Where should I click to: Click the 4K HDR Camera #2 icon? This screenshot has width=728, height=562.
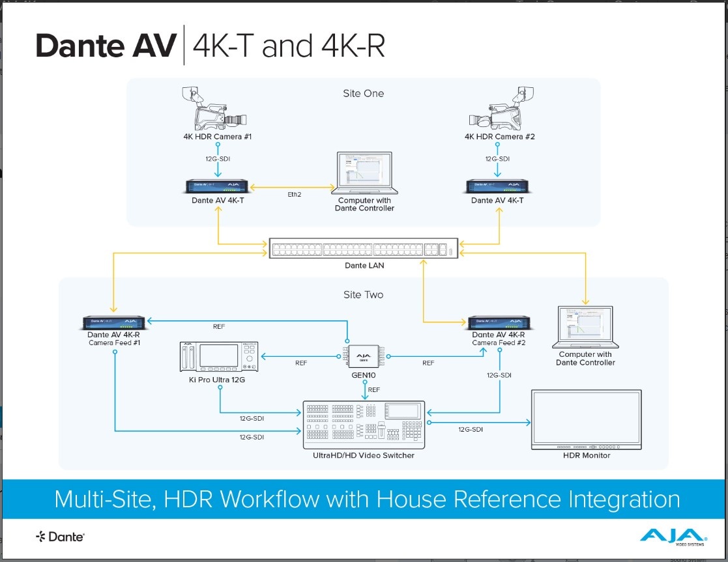coord(501,108)
